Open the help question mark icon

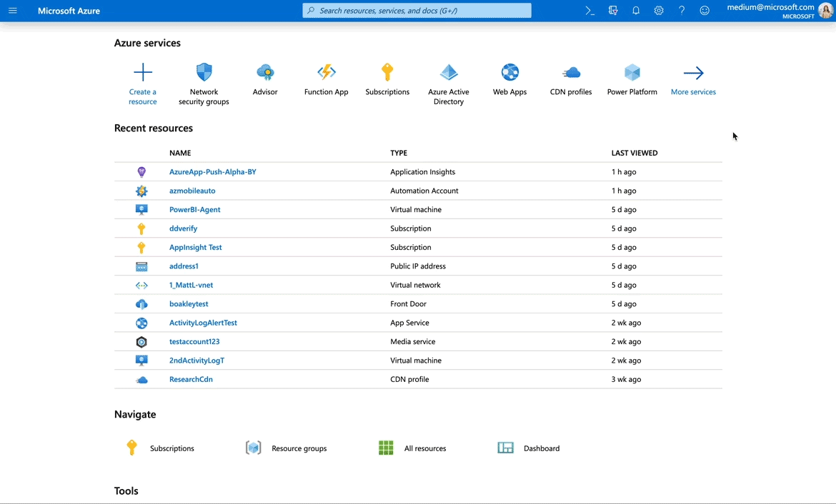click(x=682, y=11)
